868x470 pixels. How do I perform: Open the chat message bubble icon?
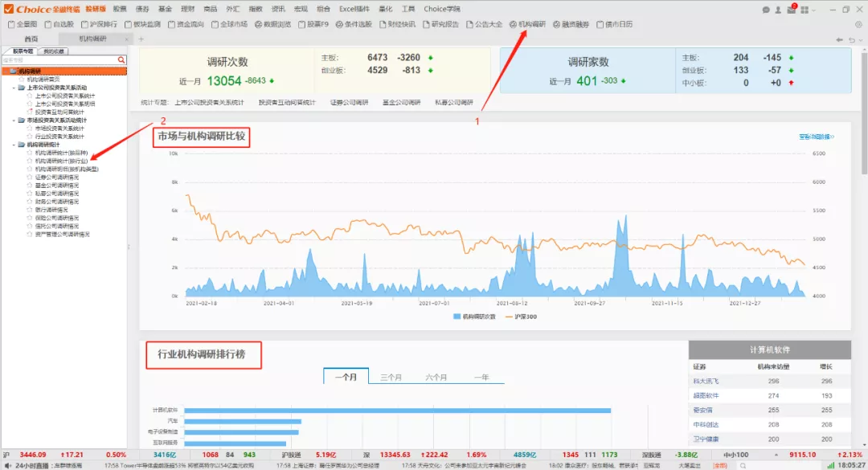tap(766, 10)
